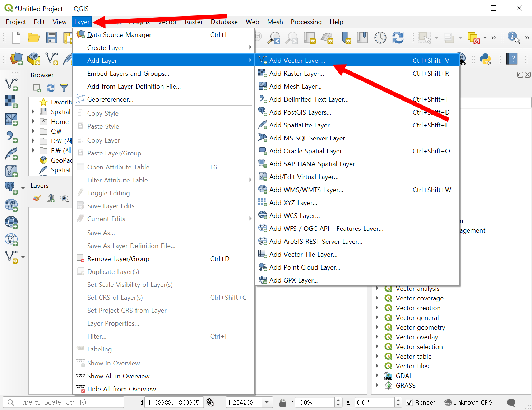The height and width of the screenshot is (410, 532).
Task: Expand Filter Attribute Table submenu arrow
Action: (250, 180)
